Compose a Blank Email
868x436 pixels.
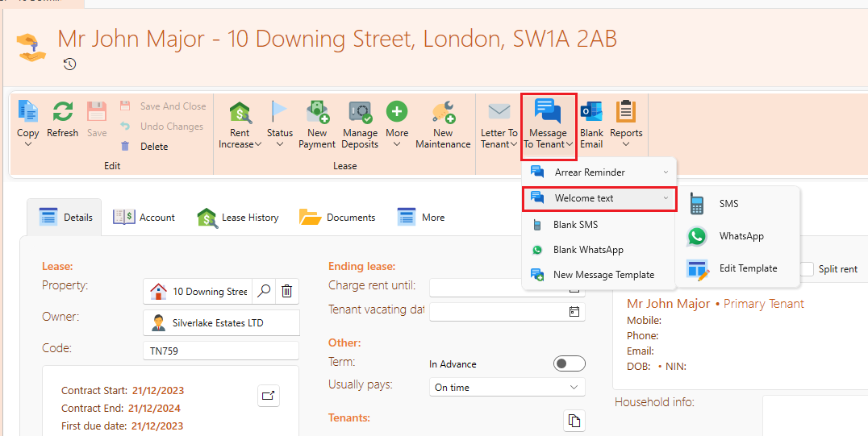(591, 125)
